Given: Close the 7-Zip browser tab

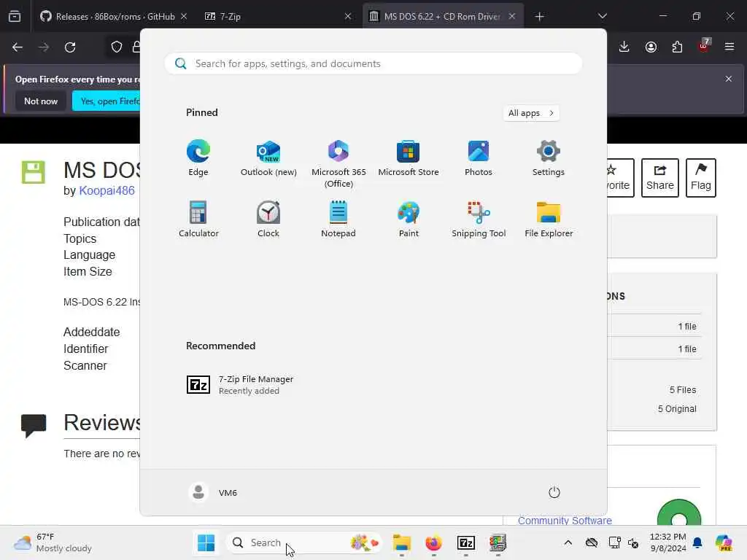Looking at the screenshot, I should click(x=348, y=16).
